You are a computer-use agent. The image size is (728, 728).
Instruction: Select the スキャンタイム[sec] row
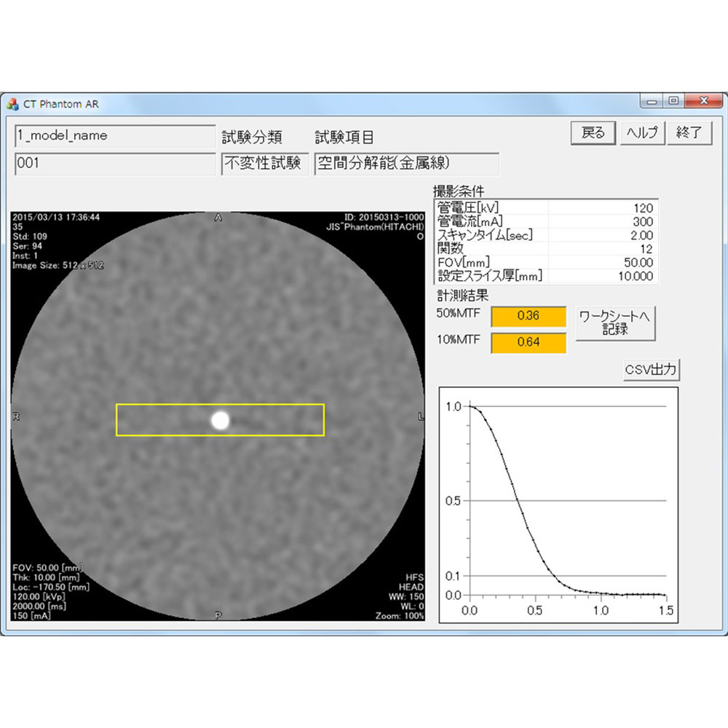(546, 235)
